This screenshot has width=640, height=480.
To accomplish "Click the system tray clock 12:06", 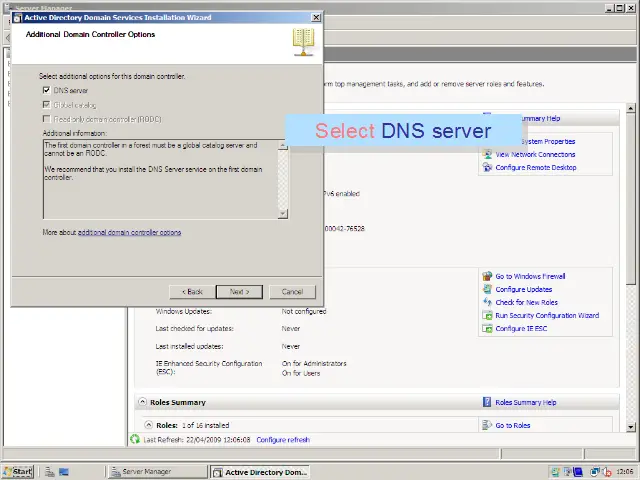I will tap(625, 472).
